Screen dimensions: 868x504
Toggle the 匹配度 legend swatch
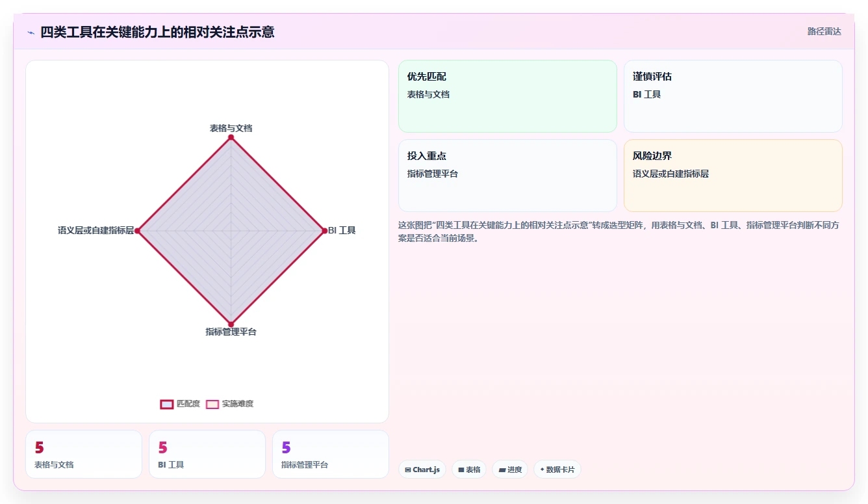click(167, 404)
